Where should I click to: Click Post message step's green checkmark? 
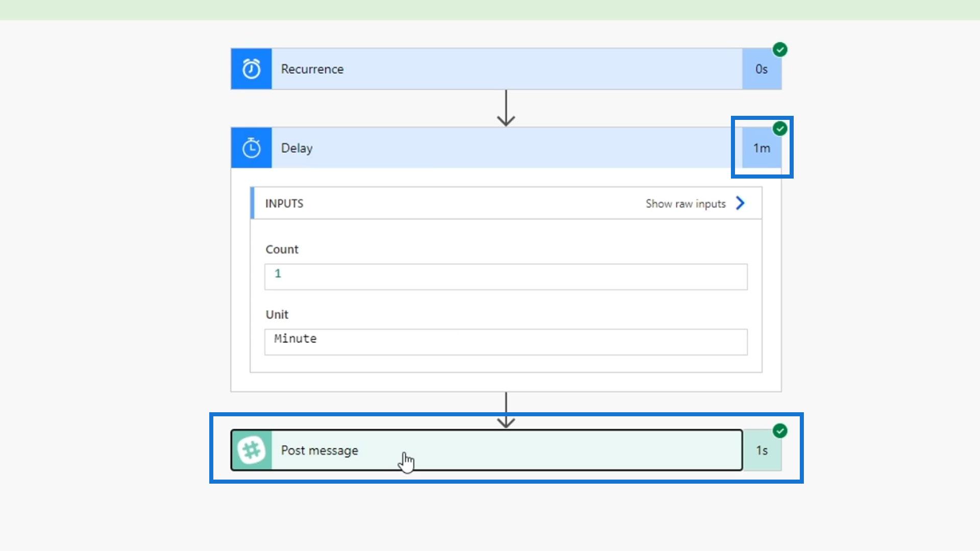click(x=780, y=431)
